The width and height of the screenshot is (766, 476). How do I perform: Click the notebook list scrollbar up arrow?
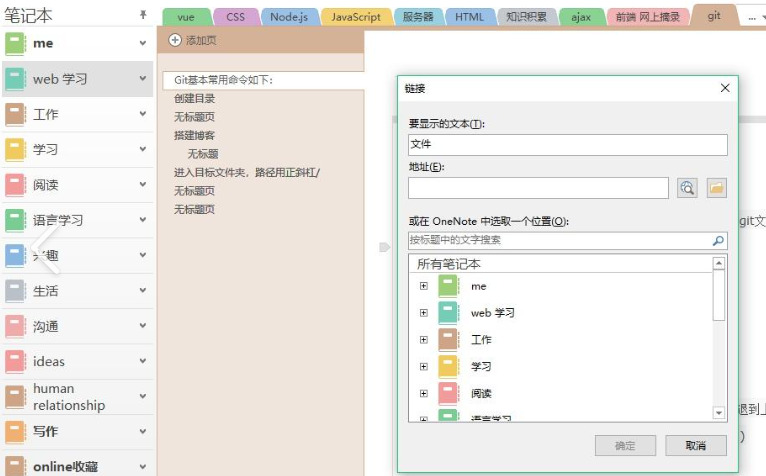718,263
